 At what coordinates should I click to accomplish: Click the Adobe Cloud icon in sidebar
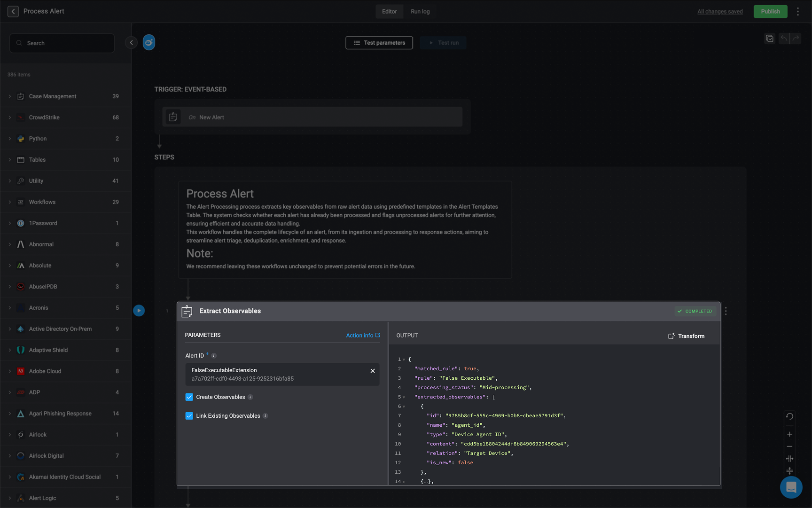pyautogui.click(x=21, y=371)
